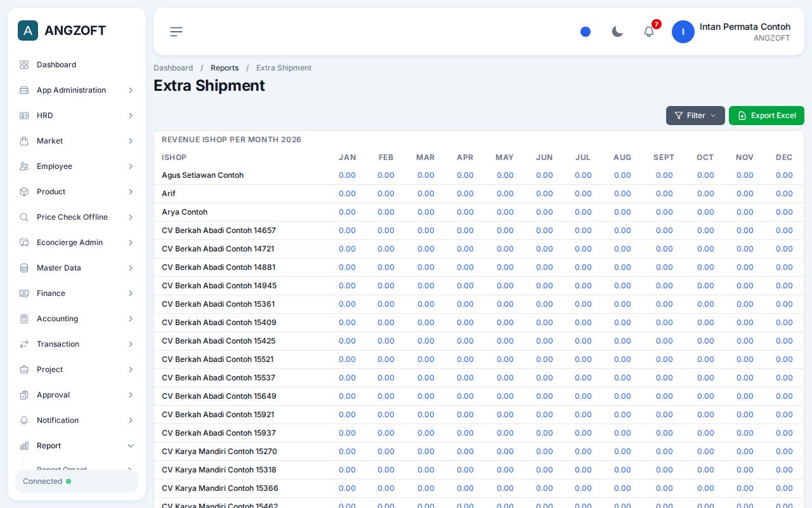Click the blue circle theme color swatch

(586, 32)
